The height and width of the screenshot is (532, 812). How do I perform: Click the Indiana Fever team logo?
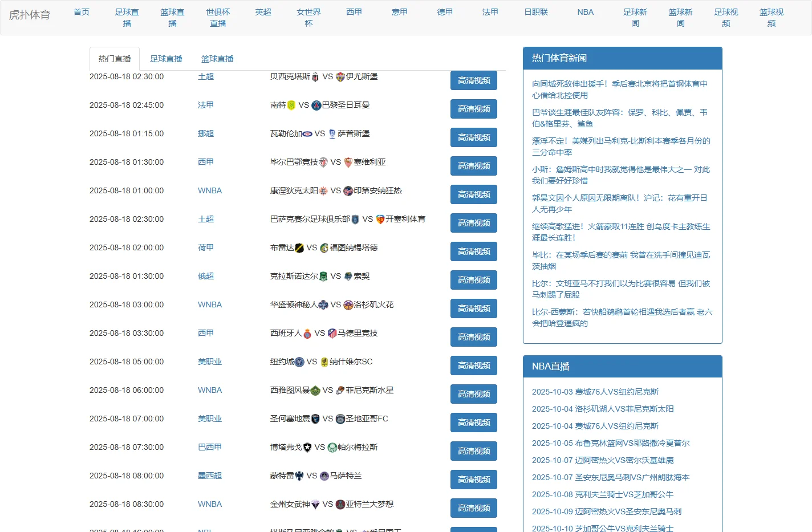coord(348,191)
